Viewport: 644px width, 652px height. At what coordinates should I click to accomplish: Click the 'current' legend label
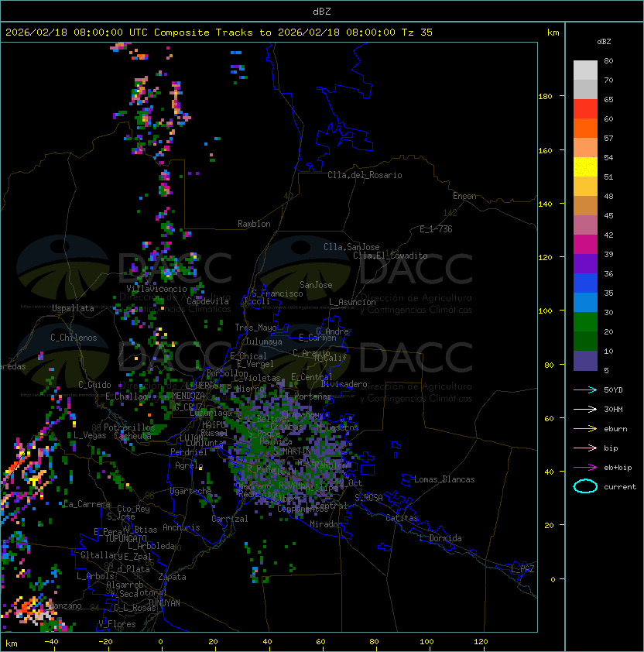[x=620, y=487]
